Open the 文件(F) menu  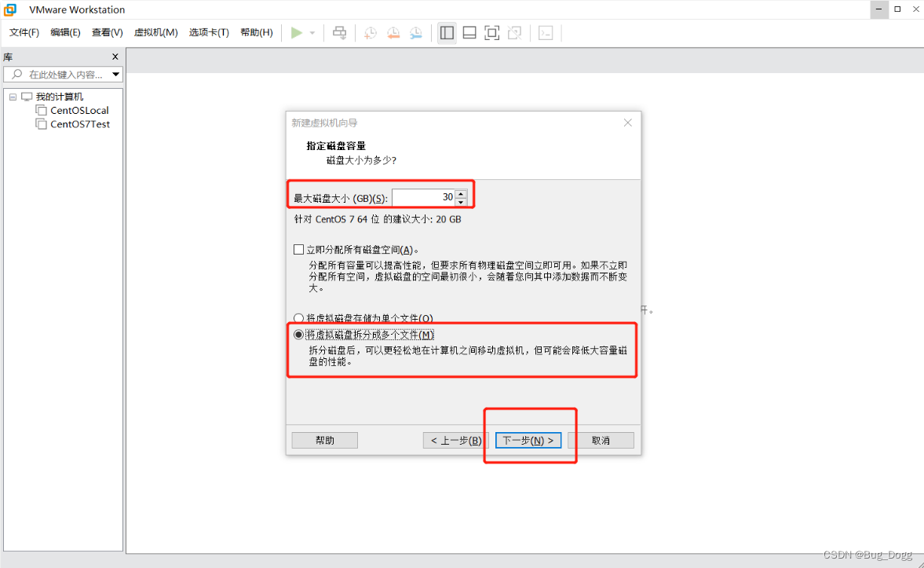click(24, 32)
